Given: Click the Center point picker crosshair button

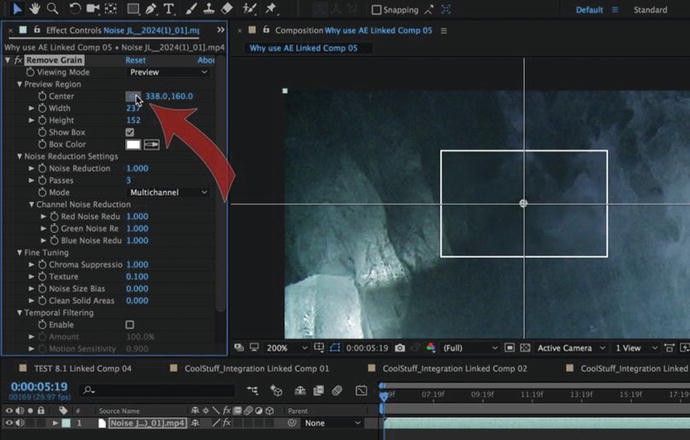Looking at the screenshot, I should pyautogui.click(x=133, y=96).
